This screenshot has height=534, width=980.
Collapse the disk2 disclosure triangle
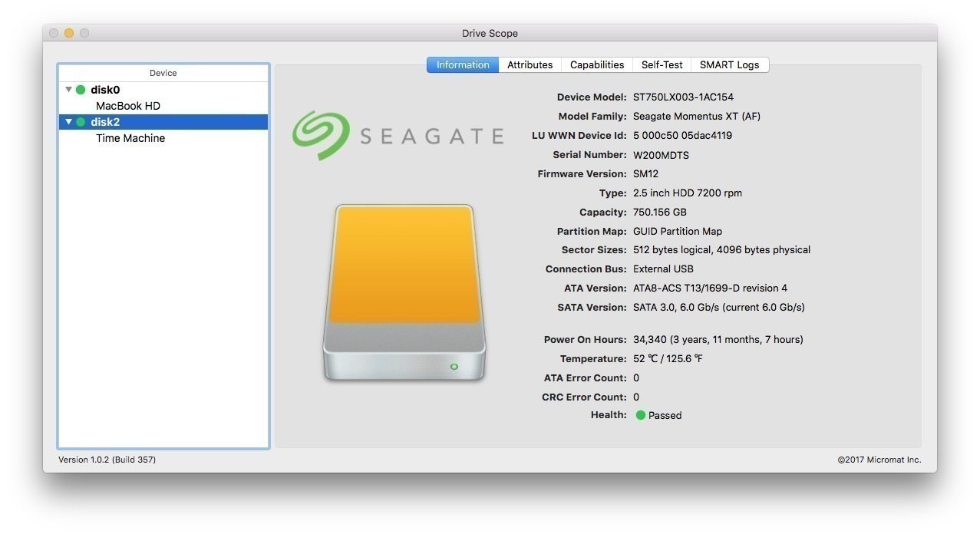tap(68, 121)
